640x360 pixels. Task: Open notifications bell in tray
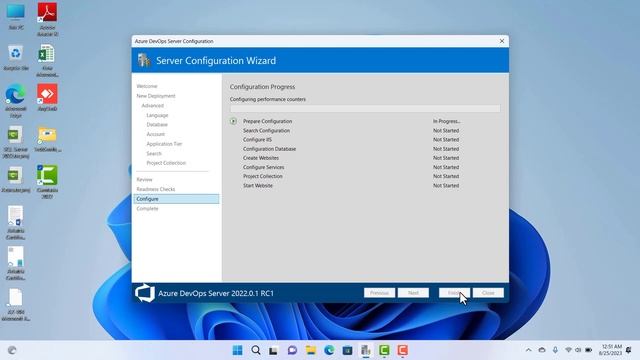click(629, 350)
